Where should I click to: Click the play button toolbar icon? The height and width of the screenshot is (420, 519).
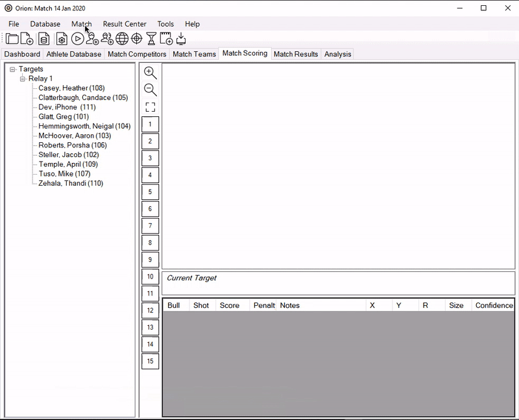[x=77, y=39]
